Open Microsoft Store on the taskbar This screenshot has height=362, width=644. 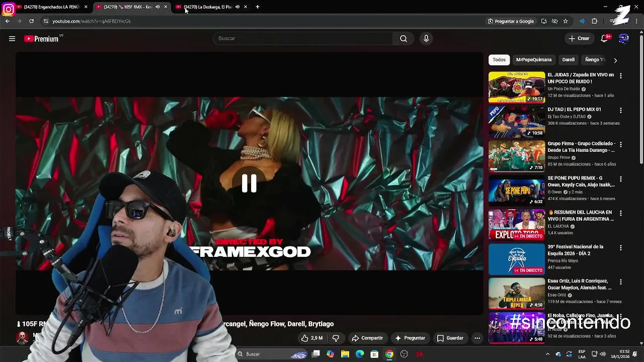point(374,354)
